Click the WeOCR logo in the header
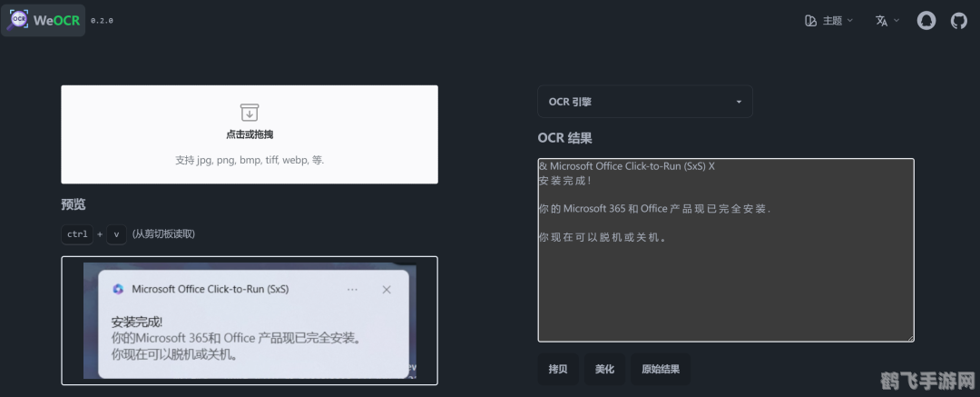980x397 pixels. (x=44, y=20)
